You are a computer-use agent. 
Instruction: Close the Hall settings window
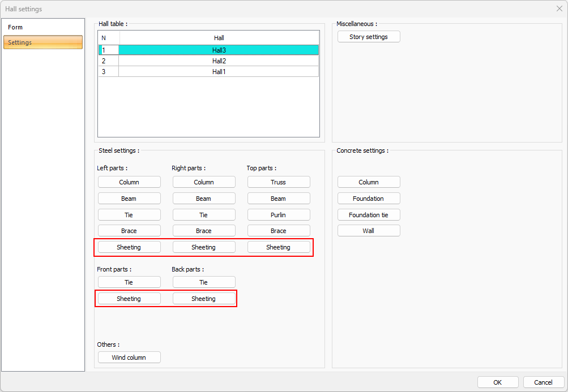(x=559, y=9)
